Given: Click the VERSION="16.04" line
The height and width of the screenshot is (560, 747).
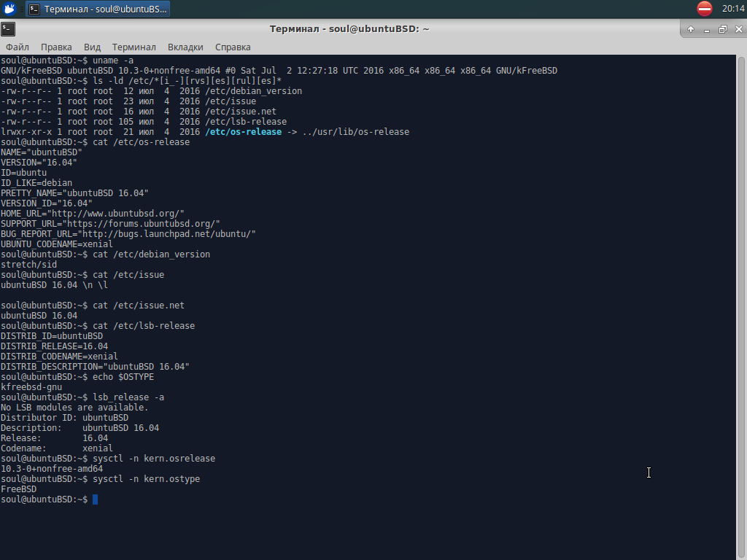Looking at the screenshot, I should [39, 163].
